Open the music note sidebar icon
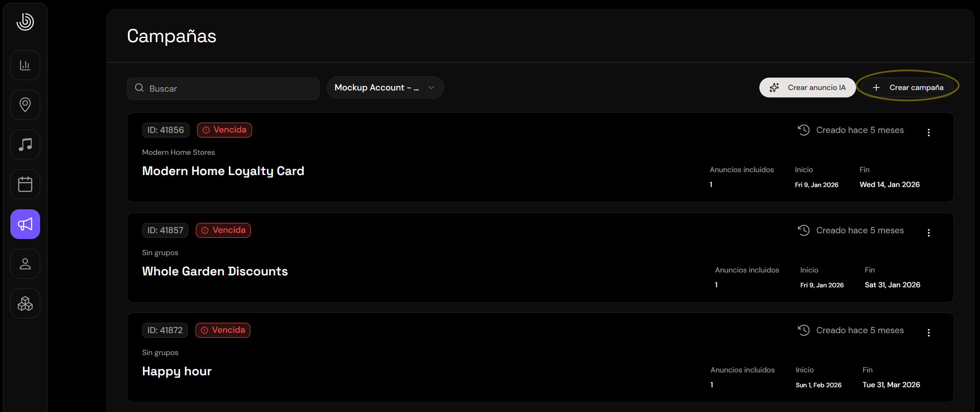 (25, 144)
